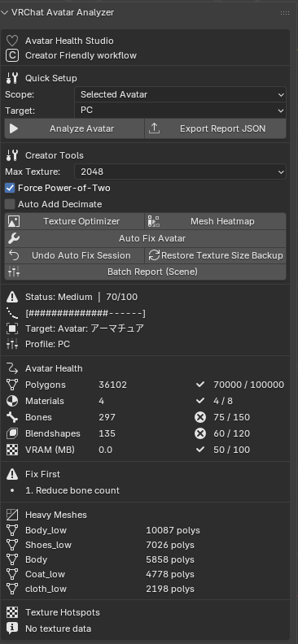The width and height of the screenshot is (298, 644).
Task: Click the sliders icon beside Profile: PC
Action: [13, 344]
